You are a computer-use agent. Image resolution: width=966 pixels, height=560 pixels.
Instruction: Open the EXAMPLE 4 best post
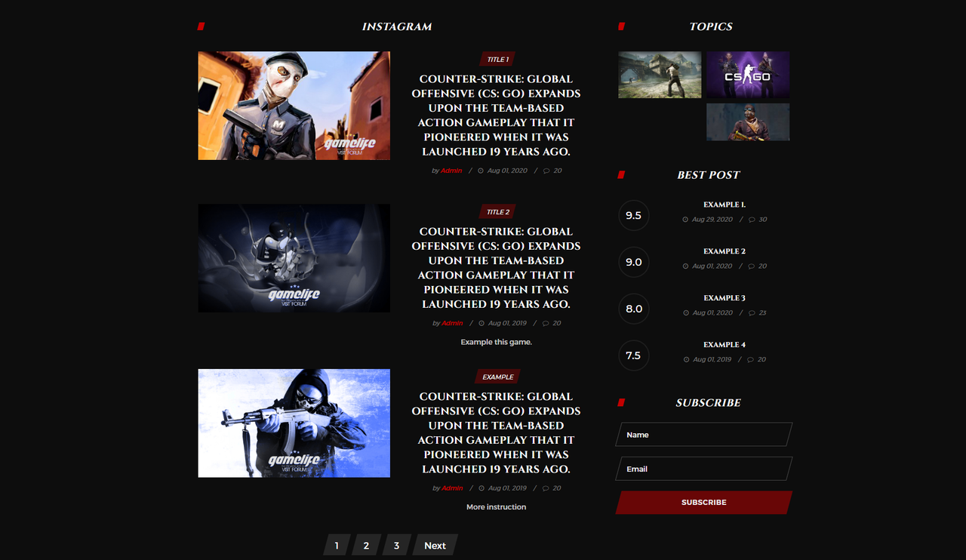tap(724, 345)
